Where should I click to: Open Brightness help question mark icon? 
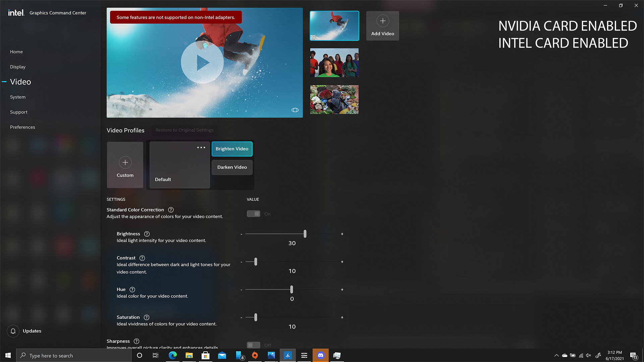(147, 234)
